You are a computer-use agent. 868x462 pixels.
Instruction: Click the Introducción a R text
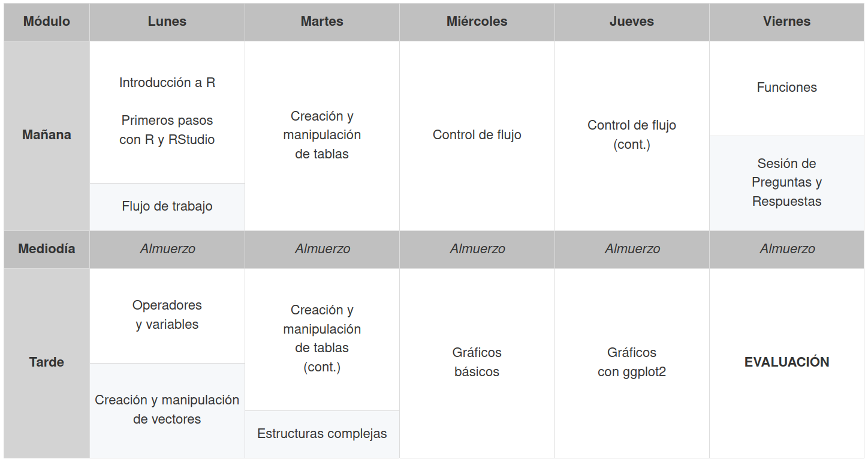click(x=167, y=83)
